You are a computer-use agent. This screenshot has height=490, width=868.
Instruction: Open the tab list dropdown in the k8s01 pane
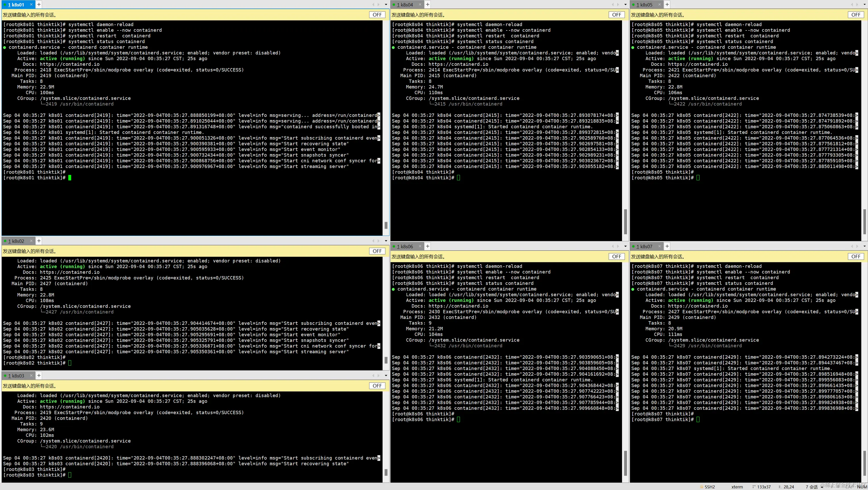point(386,5)
